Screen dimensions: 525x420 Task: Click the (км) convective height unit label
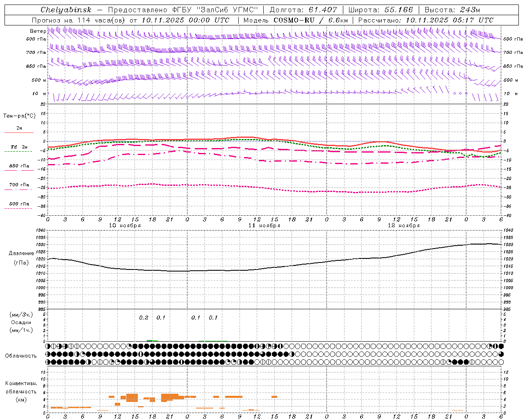pyautogui.click(x=21, y=399)
